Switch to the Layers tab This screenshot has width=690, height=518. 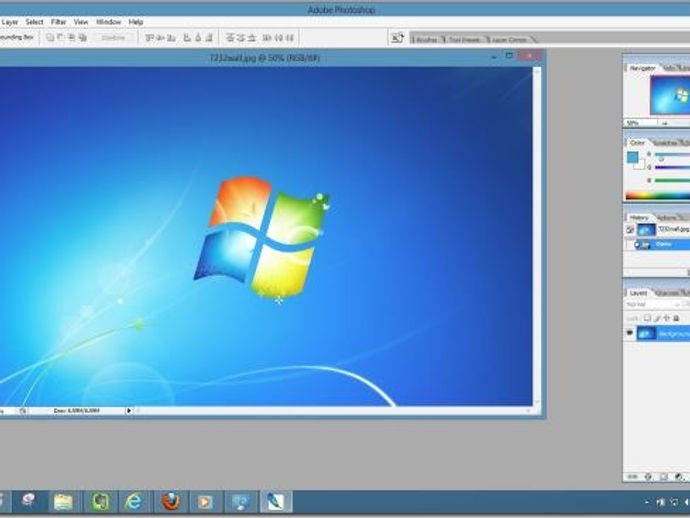click(638, 292)
